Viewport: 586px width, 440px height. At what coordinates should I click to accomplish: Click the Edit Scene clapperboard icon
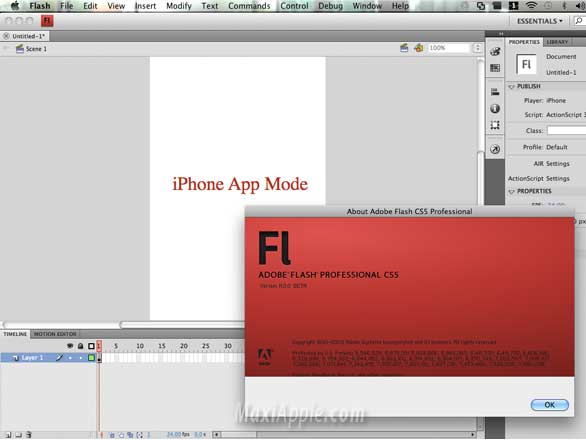tap(404, 48)
